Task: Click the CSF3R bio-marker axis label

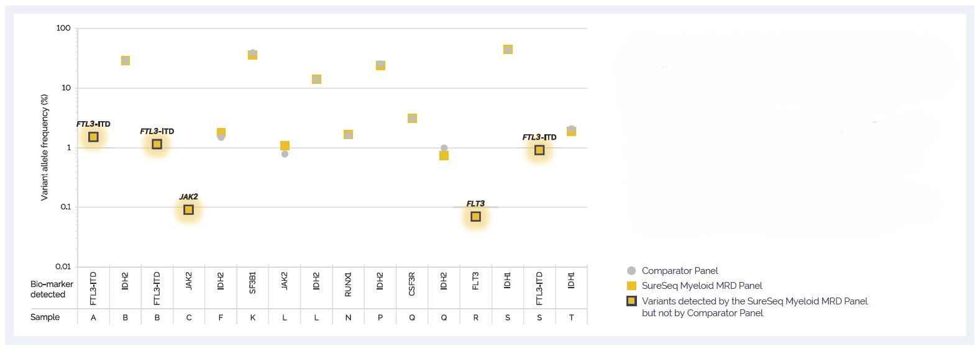Action: [x=412, y=284]
